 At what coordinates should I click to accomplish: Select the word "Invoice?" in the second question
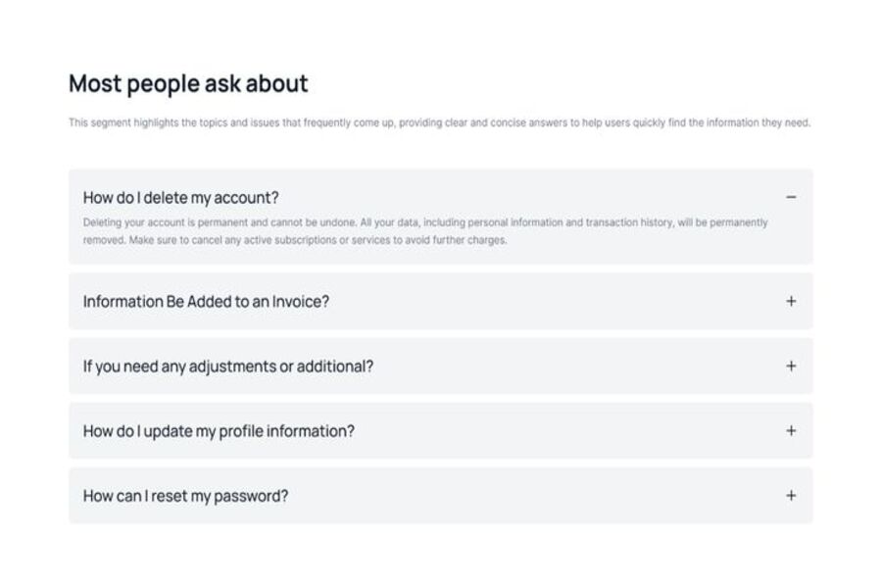click(302, 302)
